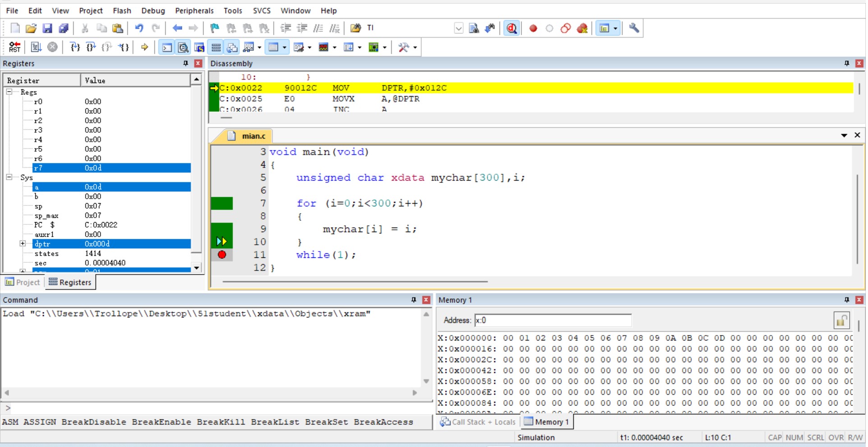Screen dimensions: 868x447
Task: Disable all breakpoints
Action: (x=566, y=28)
